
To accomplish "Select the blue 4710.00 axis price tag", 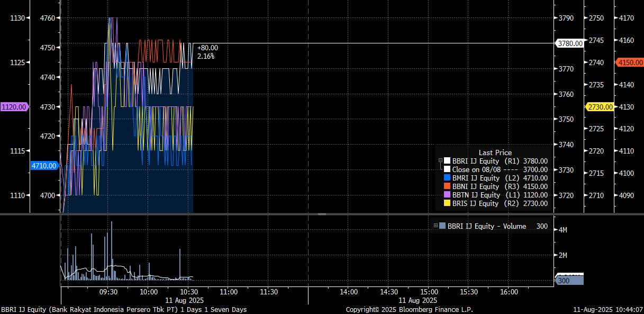I will pos(44,166).
